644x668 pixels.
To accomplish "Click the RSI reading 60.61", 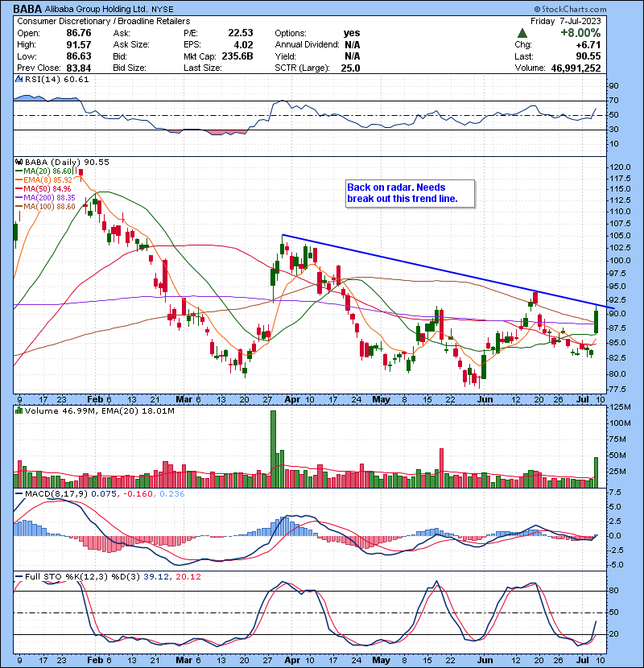I will tap(77, 79).
